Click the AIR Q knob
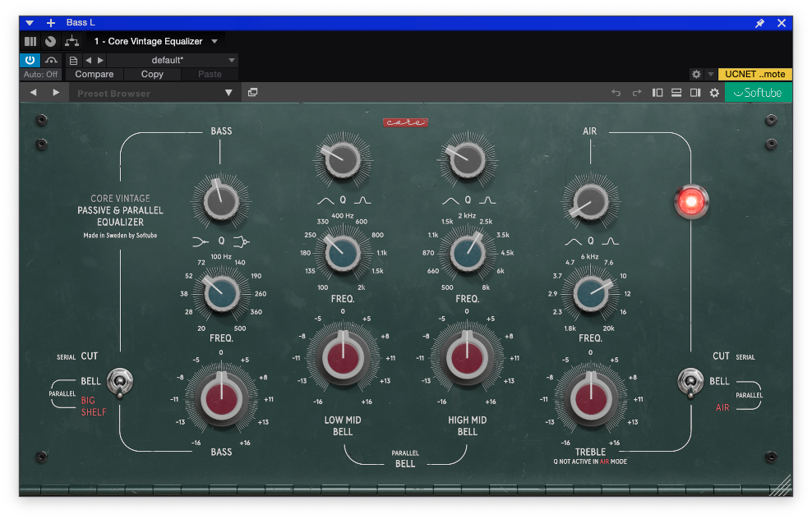 click(590, 201)
